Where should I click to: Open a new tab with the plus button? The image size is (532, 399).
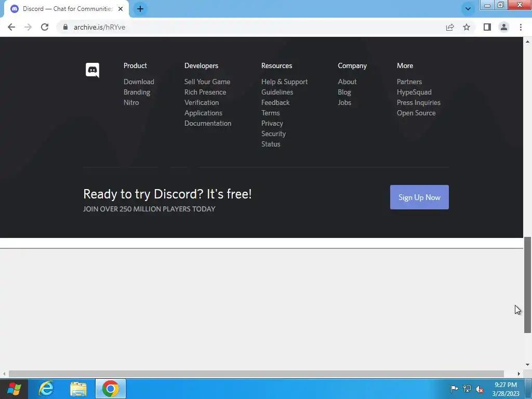pos(140,9)
